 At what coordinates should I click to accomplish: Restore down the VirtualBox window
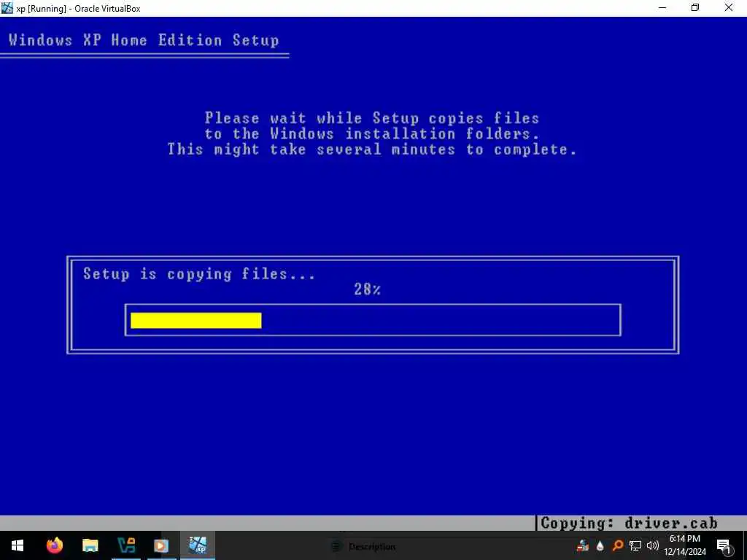click(695, 7)
